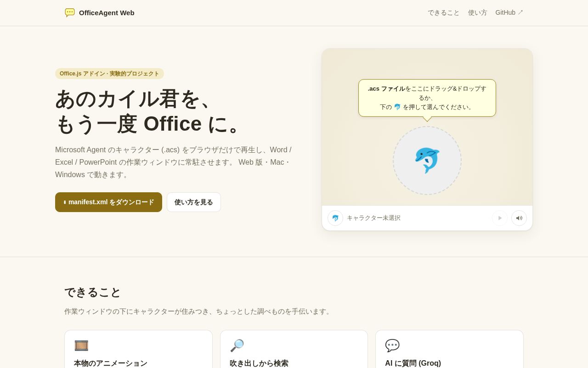This screenshot has height=368, width=588.
Task: Click the chat bubble icon on AI に質問 card
Action: click(392, 345)
